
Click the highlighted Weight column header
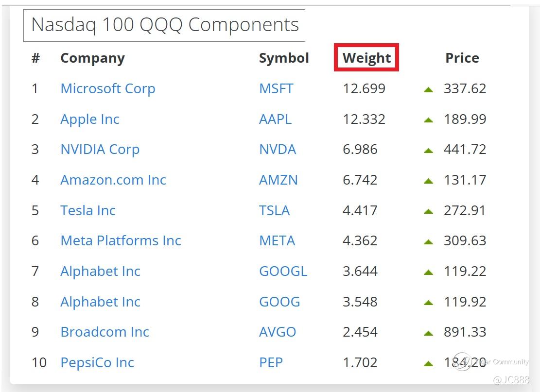click(x=366, y=58)
